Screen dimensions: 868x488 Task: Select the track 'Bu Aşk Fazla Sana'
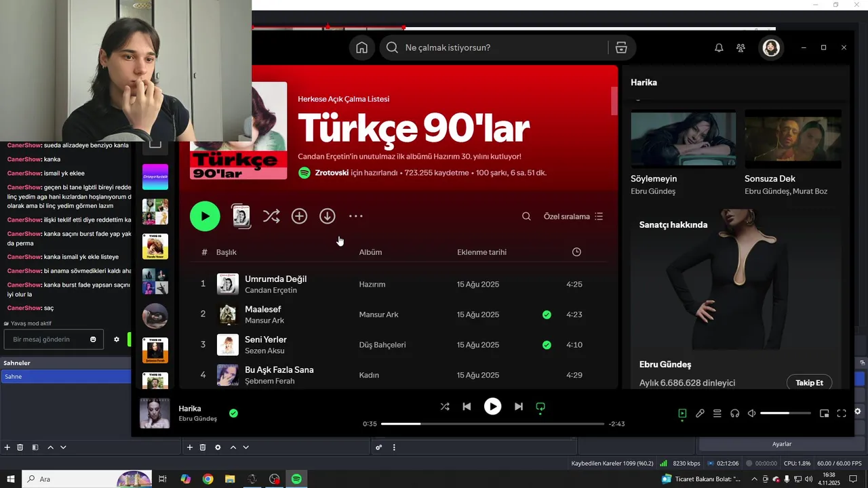tap(279, 369)
